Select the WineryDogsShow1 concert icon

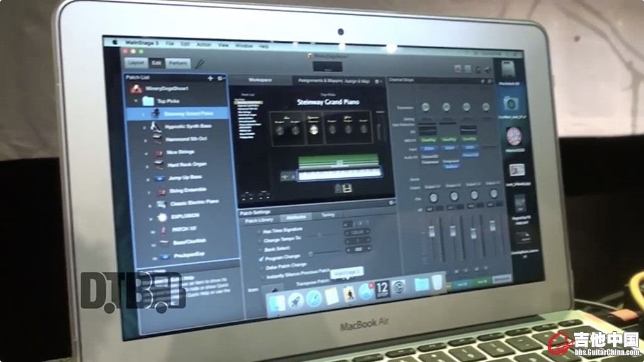[x=136, y=89]
